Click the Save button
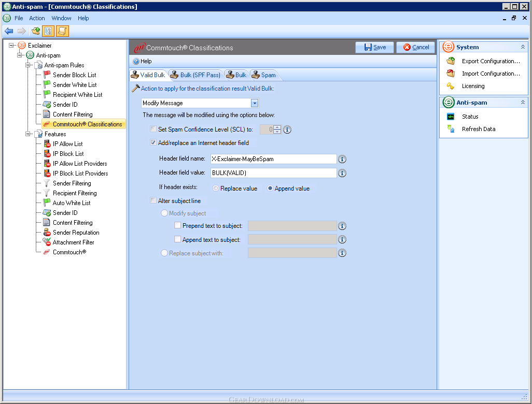532x404 pixels. pos(374,48)
